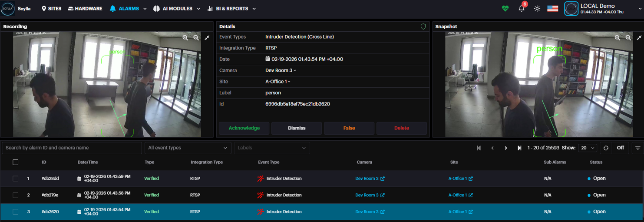Viewport: 644px width, 222px height.
Task: Mark the alarm as False
Action: click(x=349, y=128)
